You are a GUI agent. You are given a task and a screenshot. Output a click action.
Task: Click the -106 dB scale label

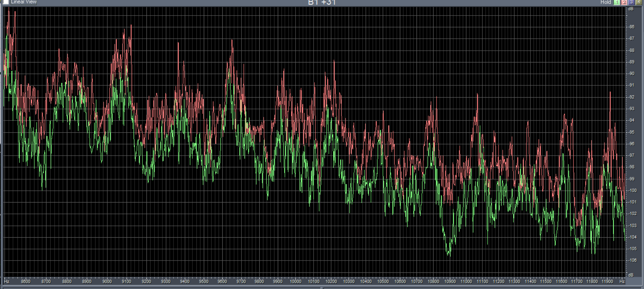632,260
